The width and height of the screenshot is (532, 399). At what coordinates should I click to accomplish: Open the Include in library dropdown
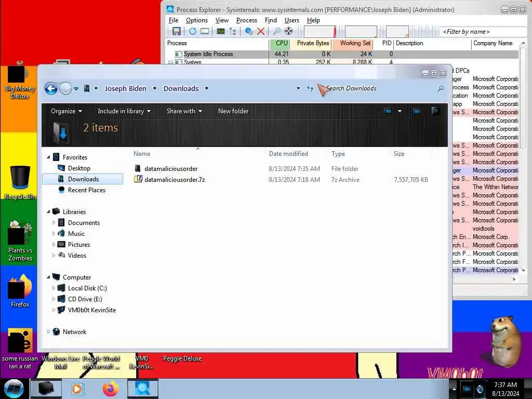pos(124,111)
